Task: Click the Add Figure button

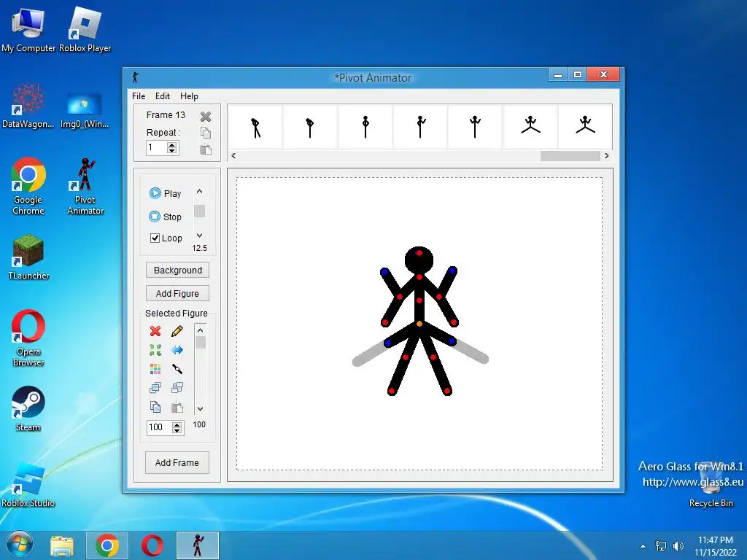Action: [x=178, y=293]
